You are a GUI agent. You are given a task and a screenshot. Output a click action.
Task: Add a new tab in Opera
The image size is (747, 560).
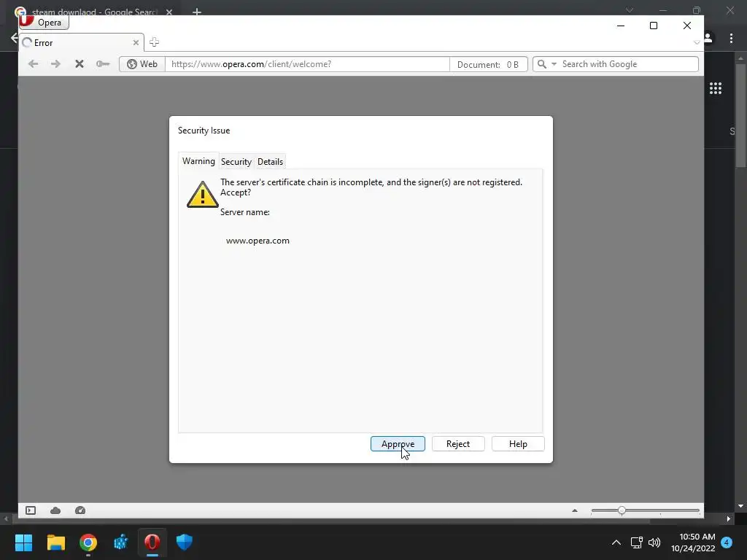(x=154, y=42)
